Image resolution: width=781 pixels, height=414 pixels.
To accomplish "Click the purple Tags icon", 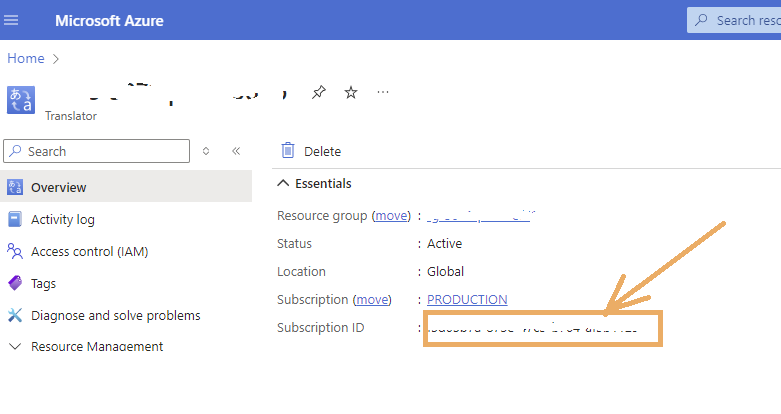I will pyautogui.click(x=15, y=283).
